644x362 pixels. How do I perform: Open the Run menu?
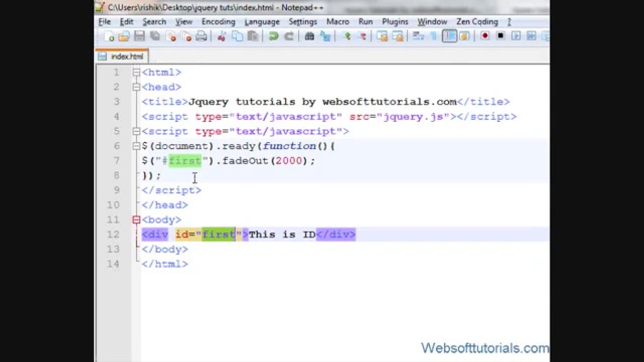(365, 22)
